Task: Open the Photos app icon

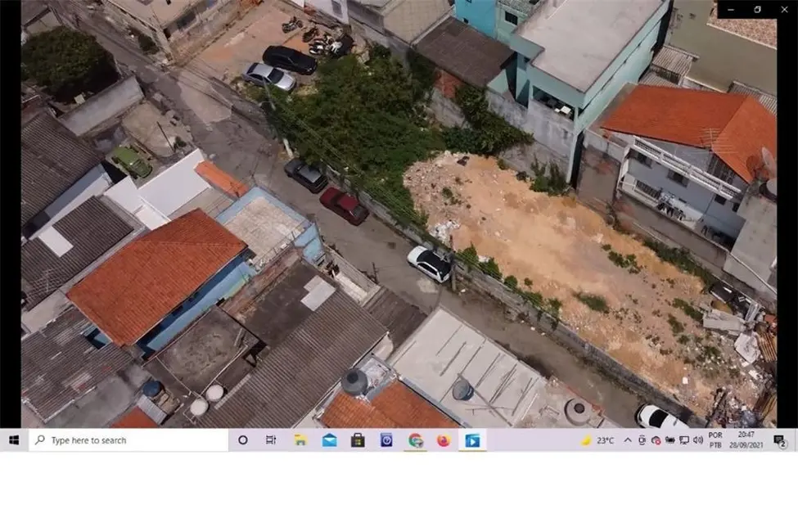Action: [x=385, y=440]
